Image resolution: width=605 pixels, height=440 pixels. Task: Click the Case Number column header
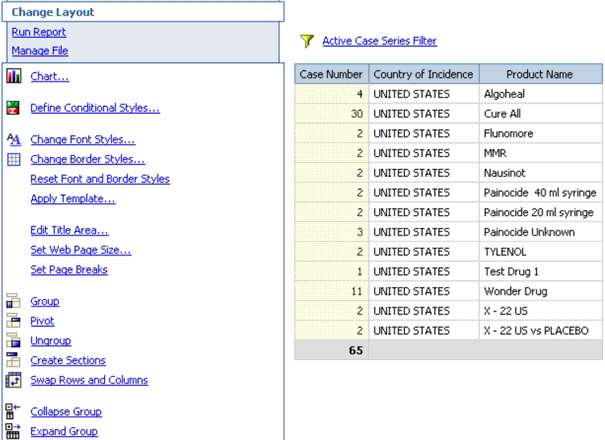[331, 74]
